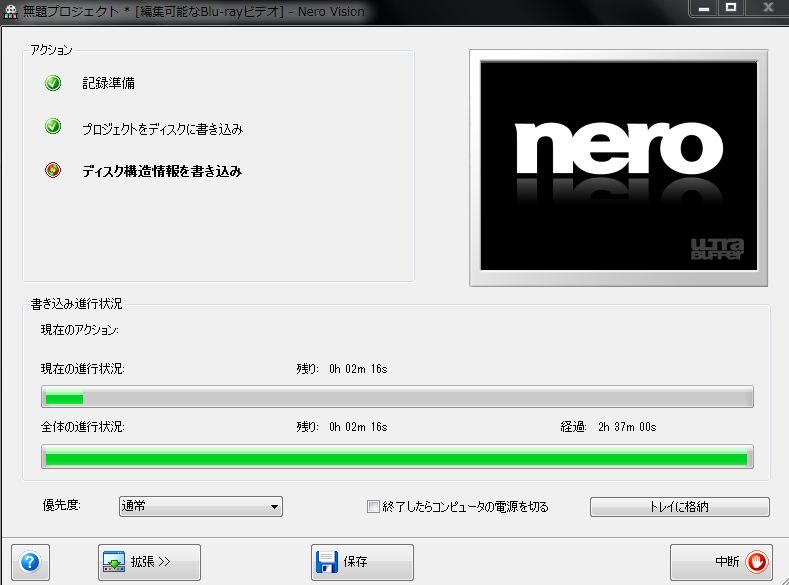Open the 優先度 priority dropdown showing 通常
789x585 pixels.
tap(201, 506)
